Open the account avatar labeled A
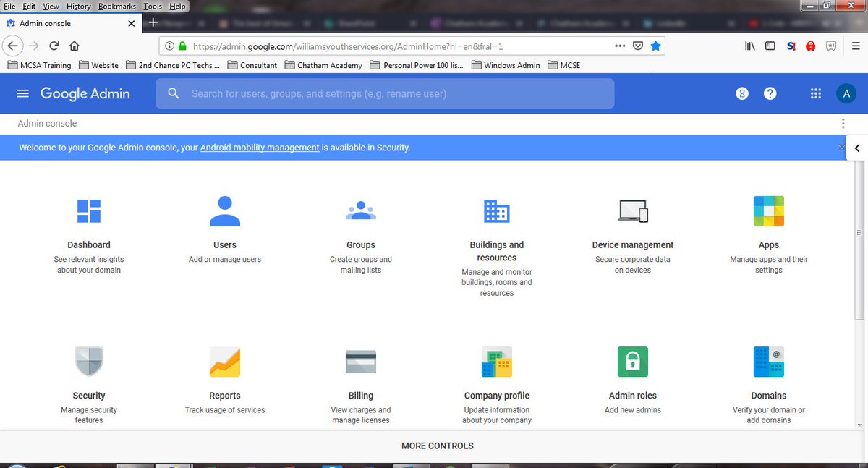 (846, 93)
